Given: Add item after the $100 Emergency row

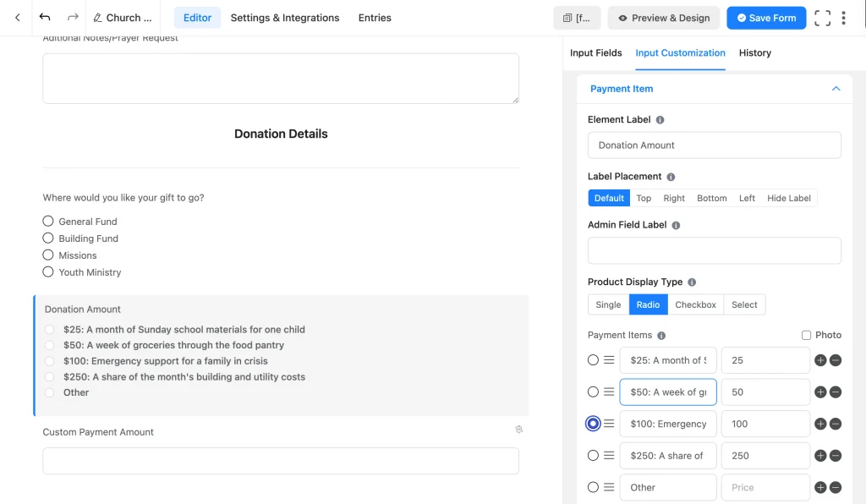Looking at the screenshot, I should (820, 424).
